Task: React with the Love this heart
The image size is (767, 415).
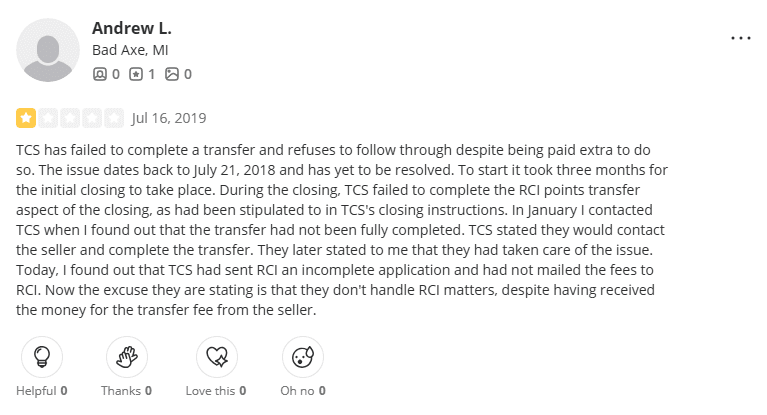Action: [214, 357]
